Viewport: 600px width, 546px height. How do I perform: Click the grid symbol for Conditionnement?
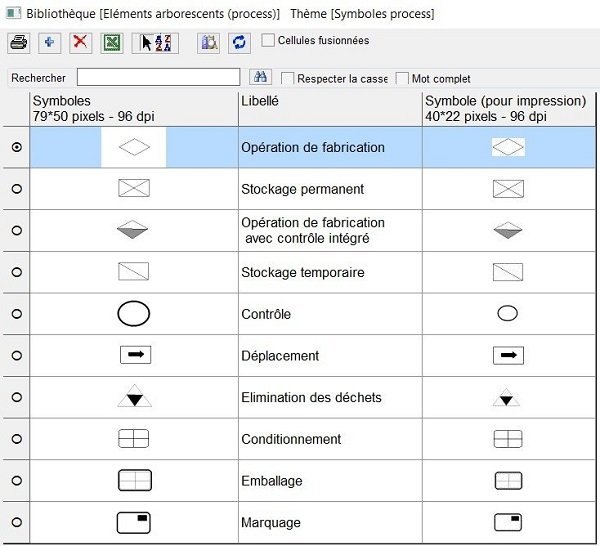[x=134, y=438]
